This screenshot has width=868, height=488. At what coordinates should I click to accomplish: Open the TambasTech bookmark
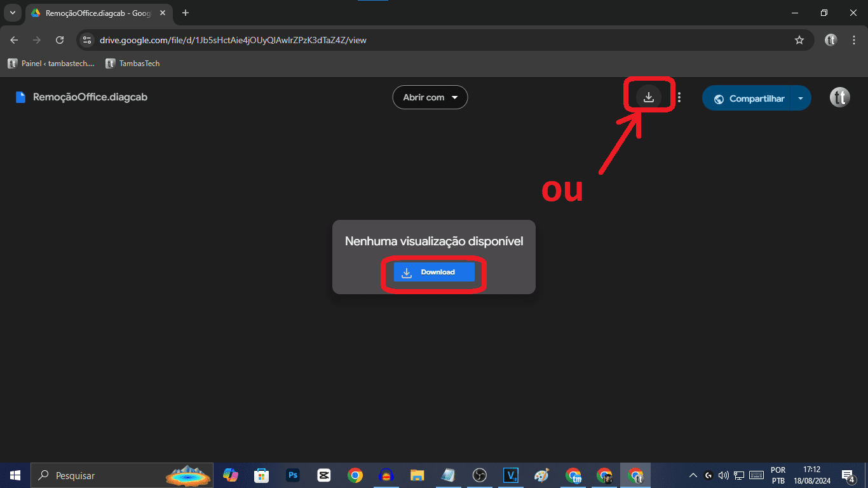tap(133, 63)
